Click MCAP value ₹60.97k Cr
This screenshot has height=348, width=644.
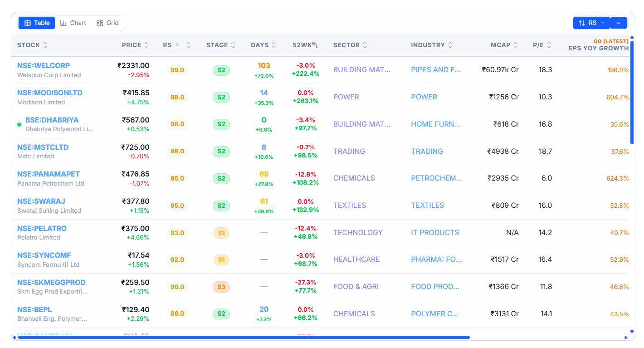500,70
